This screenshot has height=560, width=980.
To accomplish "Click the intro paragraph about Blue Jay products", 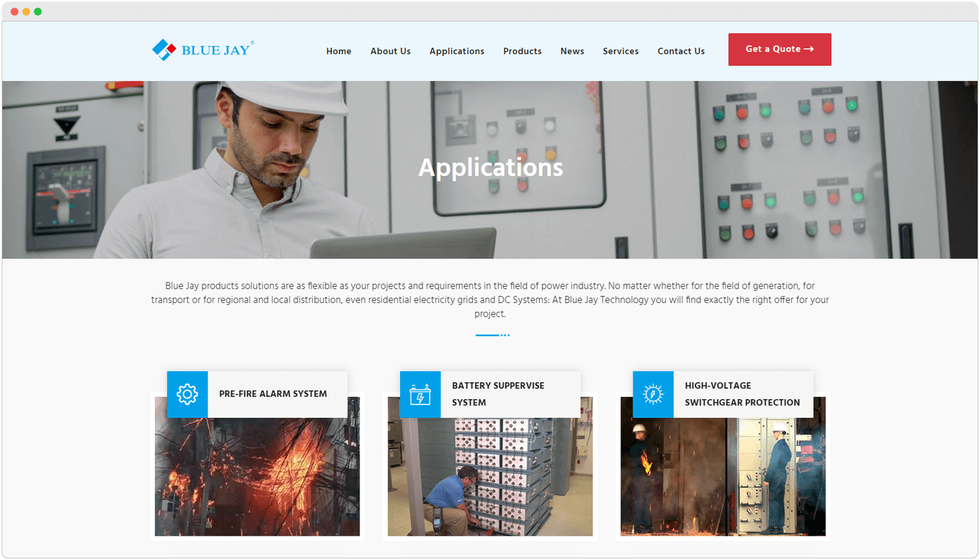I will point(490,300).
